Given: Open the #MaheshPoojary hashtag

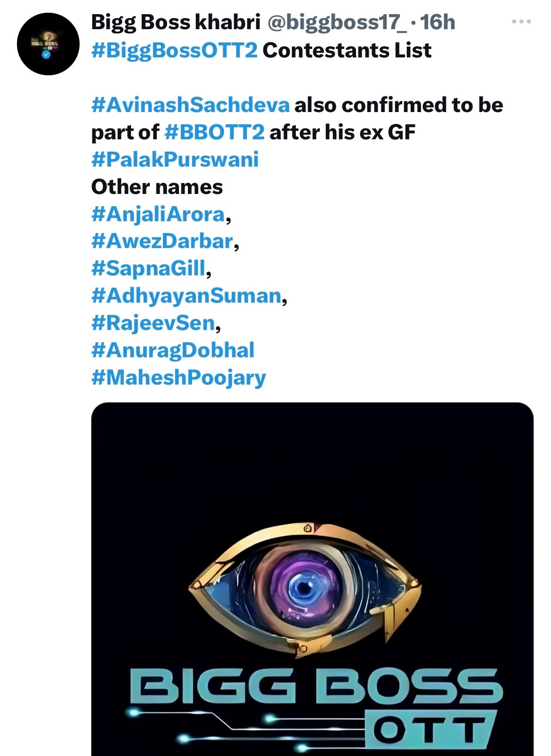Looking at the screenshot, I should pos(178,378).
